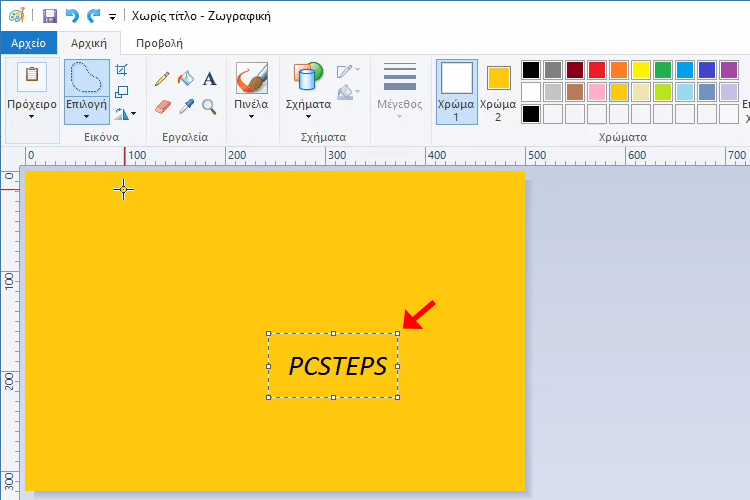Open the Επιλογή options dropdown
This screenshot has height=500, width=750.
pyautogui.click(x=87, y=110)
